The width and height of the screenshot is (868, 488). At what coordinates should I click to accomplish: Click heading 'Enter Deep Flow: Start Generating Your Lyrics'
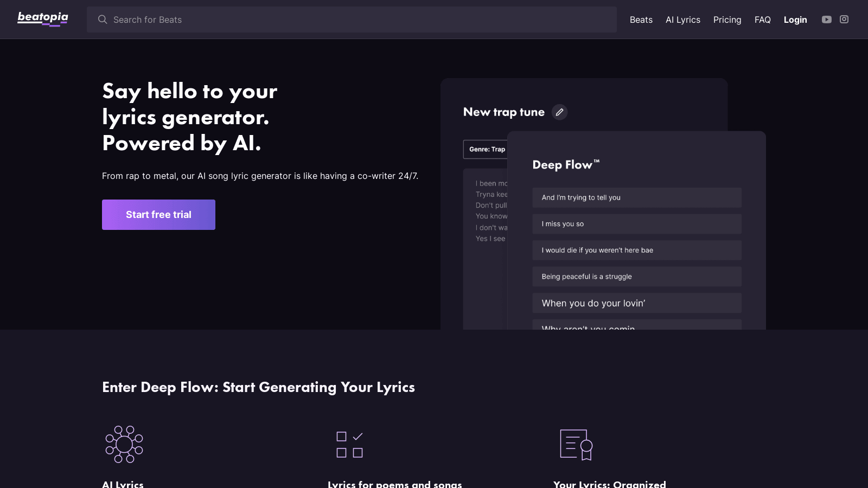(x=258, y=387)
